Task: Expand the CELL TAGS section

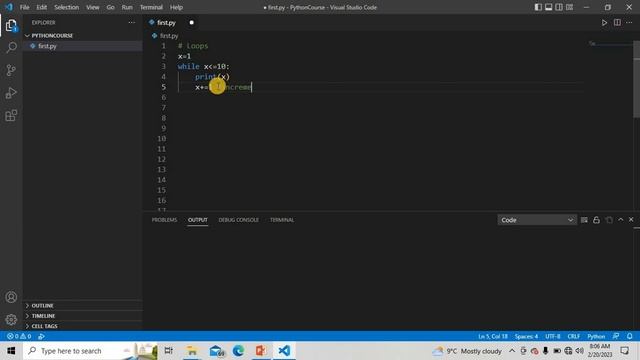Action: pos(82,326)
